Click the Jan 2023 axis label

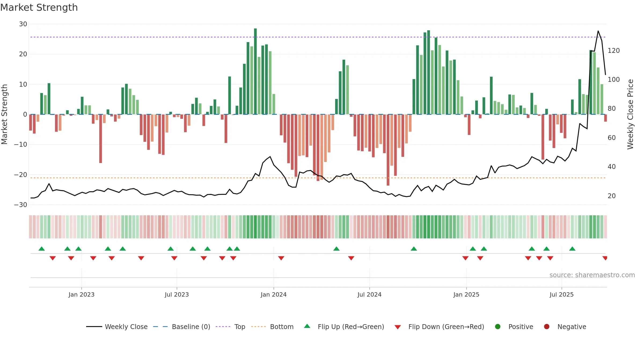82,294
